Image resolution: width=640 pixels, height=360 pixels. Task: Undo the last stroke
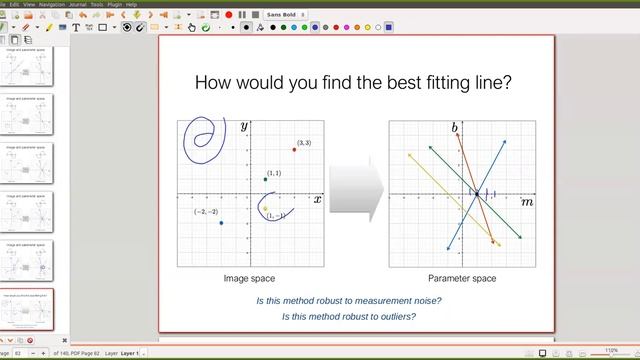[x=83, y=15]
